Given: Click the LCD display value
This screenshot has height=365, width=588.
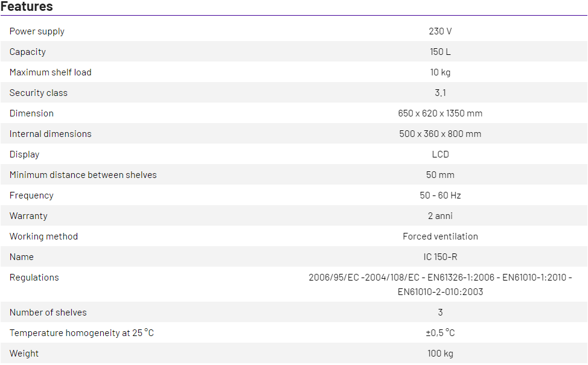Looking at the screenshot, I should (x=440, y=154).
